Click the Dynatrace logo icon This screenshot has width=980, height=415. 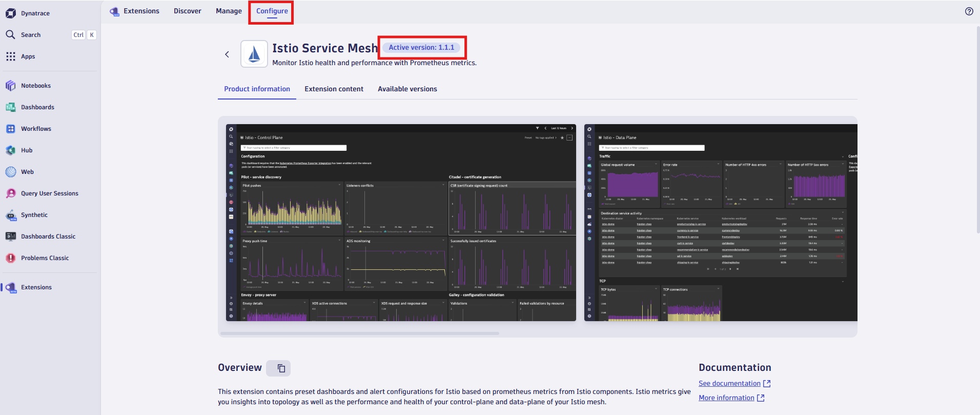11,13
